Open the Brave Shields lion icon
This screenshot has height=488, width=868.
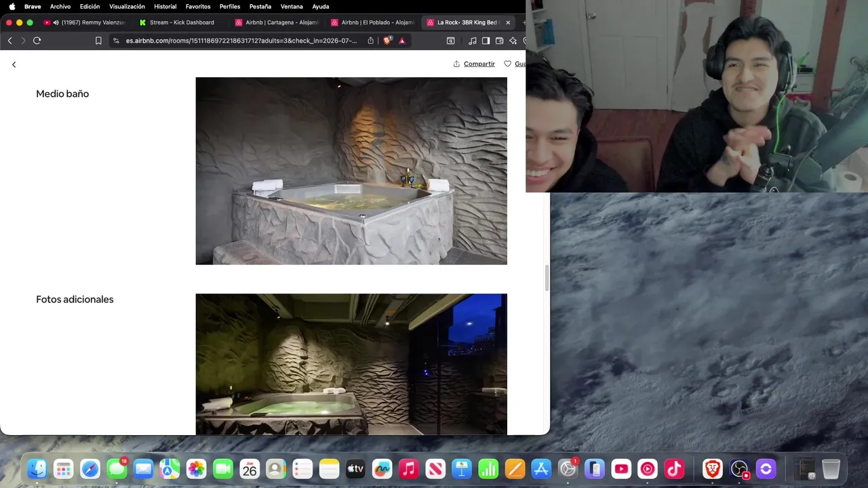(x=387, y=41)
